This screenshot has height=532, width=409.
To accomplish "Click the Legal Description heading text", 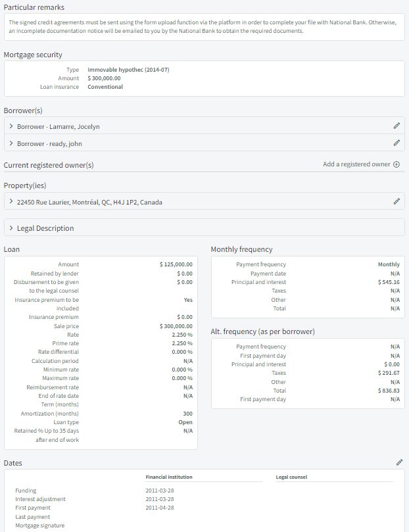I will tap(45, 228).
